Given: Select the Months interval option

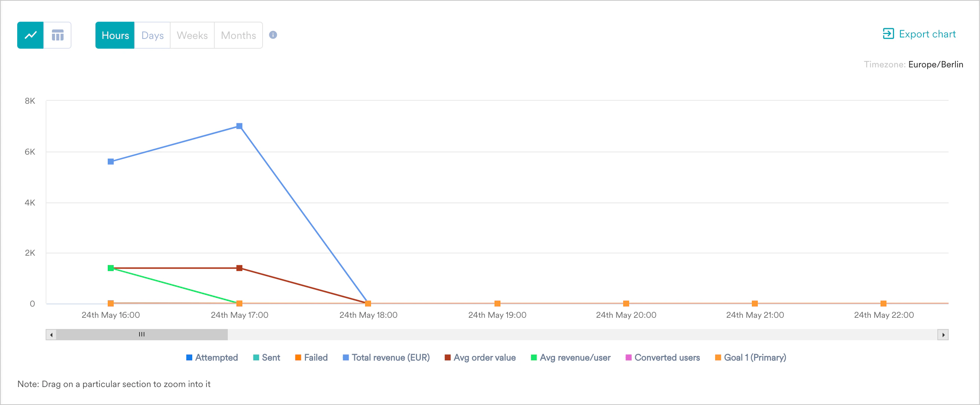Looking at the screenshot, I should pos(238,35).
